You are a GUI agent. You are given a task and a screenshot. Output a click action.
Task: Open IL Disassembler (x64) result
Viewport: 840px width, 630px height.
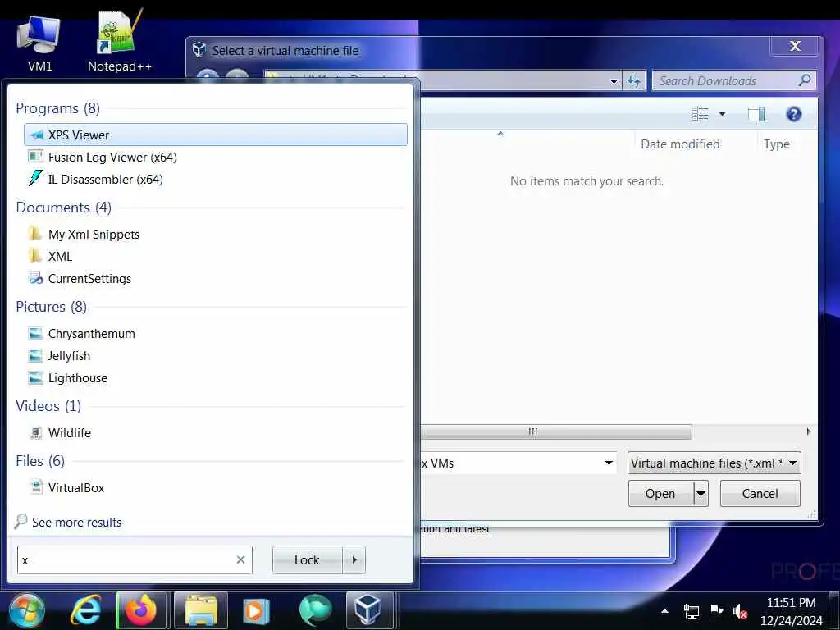tap(216, 179)
